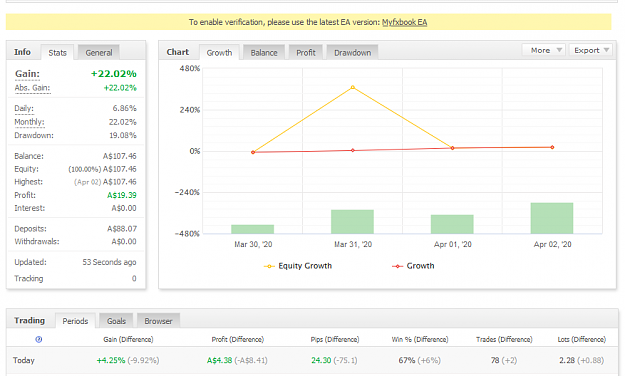
Task: Toggle the Equity Growth legend entry
Action: [298, 266]
